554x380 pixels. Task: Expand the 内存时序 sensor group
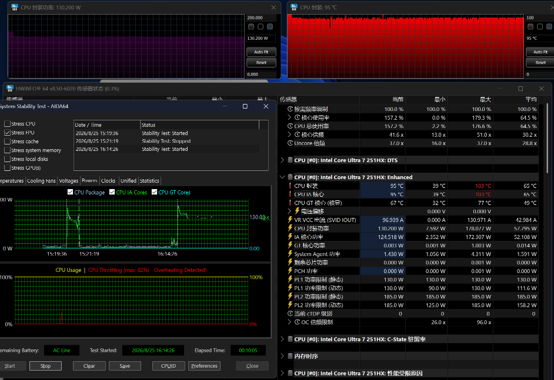click(x=282, y=356)
